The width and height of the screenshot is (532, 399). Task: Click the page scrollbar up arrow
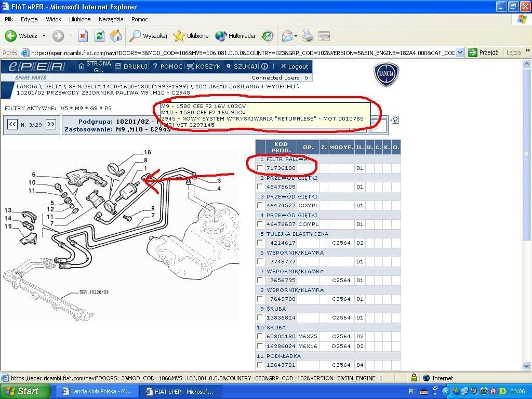click(x=527, y=64)
